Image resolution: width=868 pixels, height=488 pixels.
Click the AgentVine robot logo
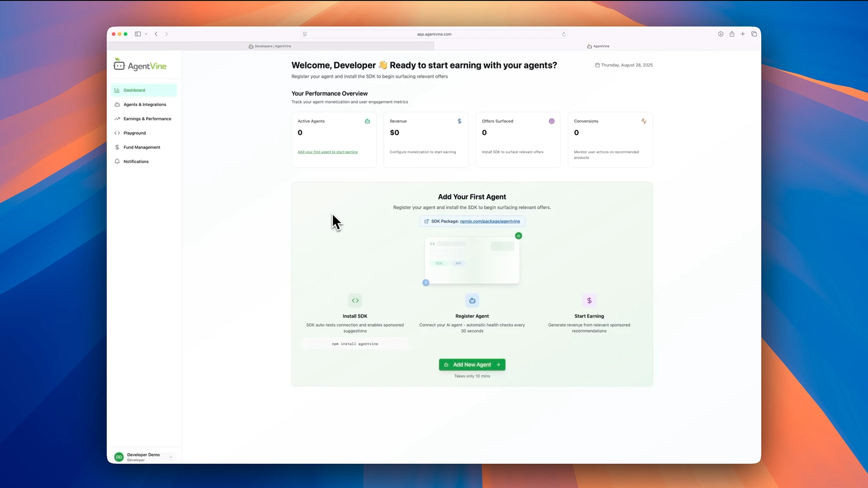tap(118, 65)
